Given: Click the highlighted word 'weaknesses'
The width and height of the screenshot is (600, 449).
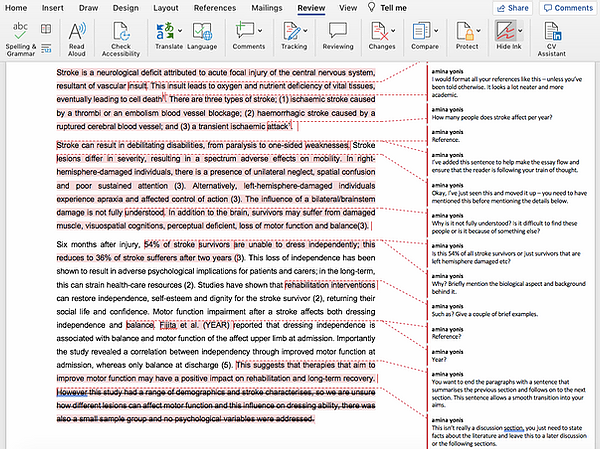Looking at the screenshot, I should click(x=327, y=145).
